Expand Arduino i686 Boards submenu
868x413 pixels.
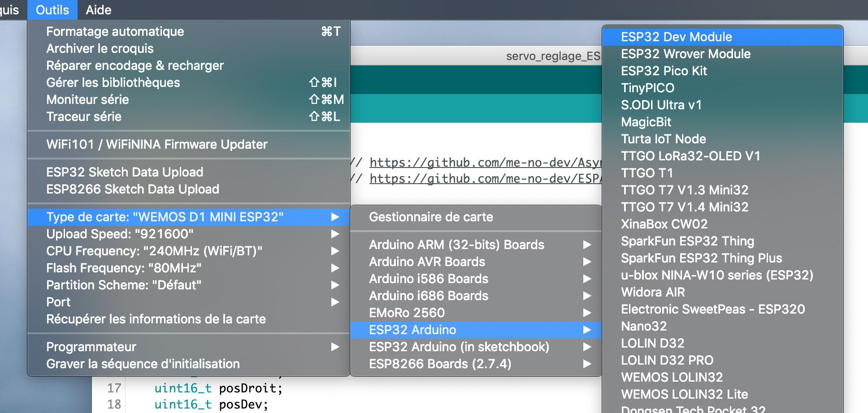(476, 296)
